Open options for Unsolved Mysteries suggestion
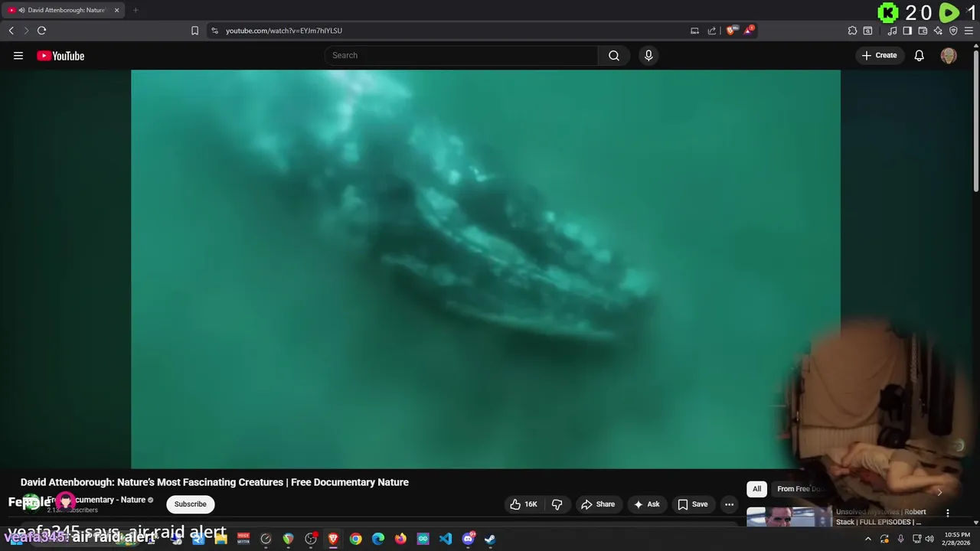 [948, 513]
